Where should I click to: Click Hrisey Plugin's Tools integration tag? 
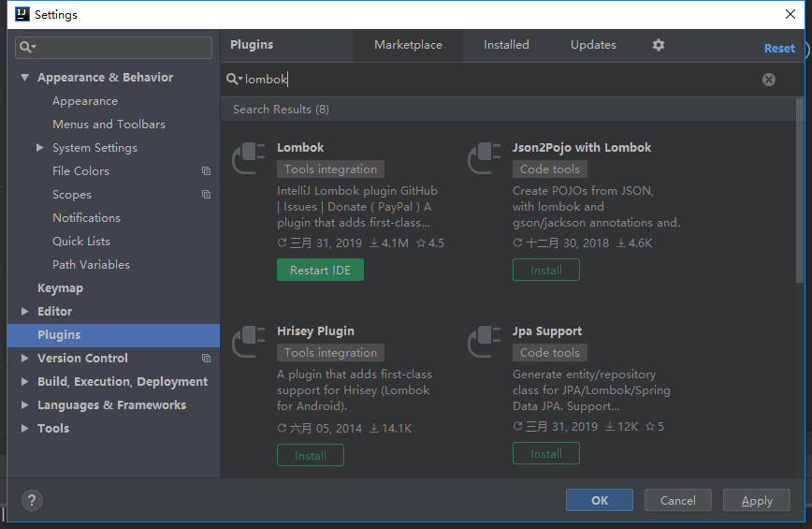click(330, 352)
